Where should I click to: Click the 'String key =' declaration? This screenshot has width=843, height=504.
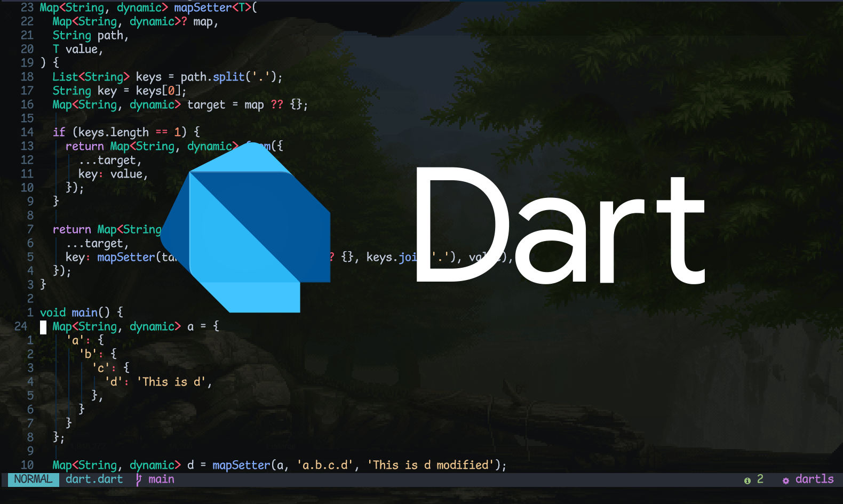point(91,91)
